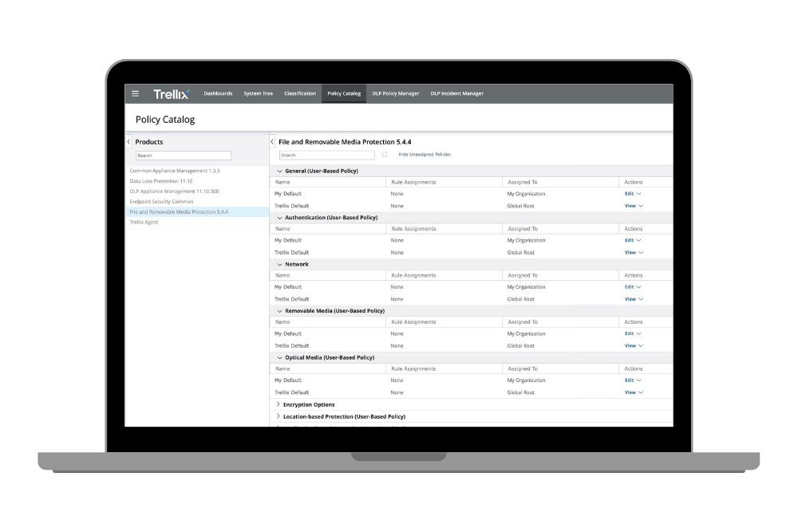The height and width of the screenshot is (532, 798).
Task: Open DLP Incident Manager tab
Action: [x=457, y=93]
